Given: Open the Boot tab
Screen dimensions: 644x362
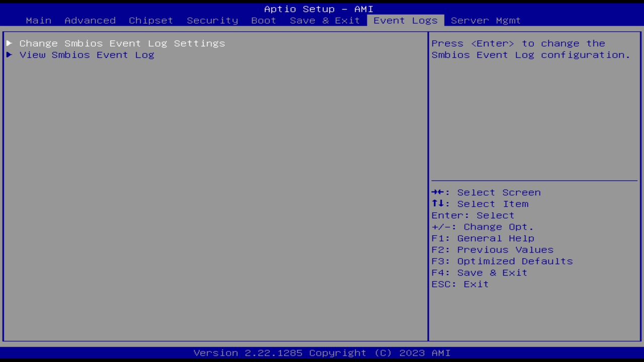Looking at the screenshot, I should tap(264, 21).
